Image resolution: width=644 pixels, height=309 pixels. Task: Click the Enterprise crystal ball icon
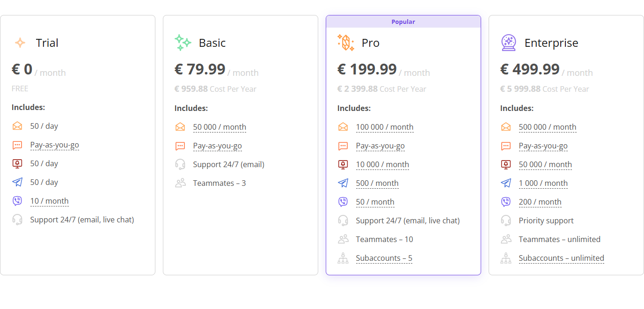pyautogui.click(x=508, y=43)
